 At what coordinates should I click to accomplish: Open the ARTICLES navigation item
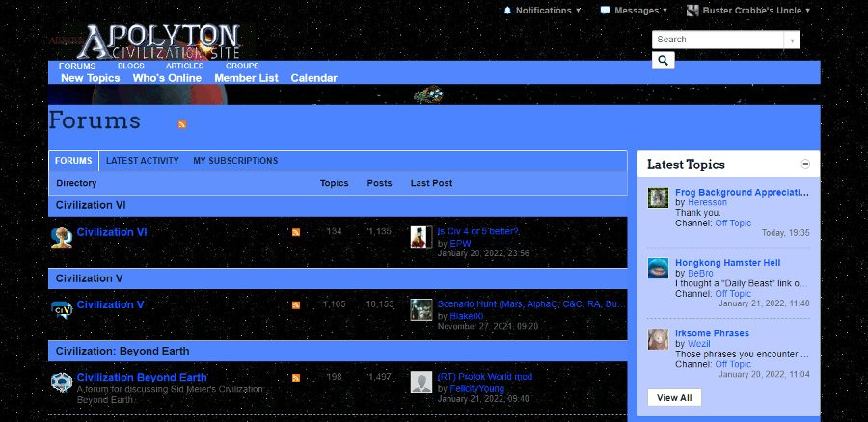[185, 66]
